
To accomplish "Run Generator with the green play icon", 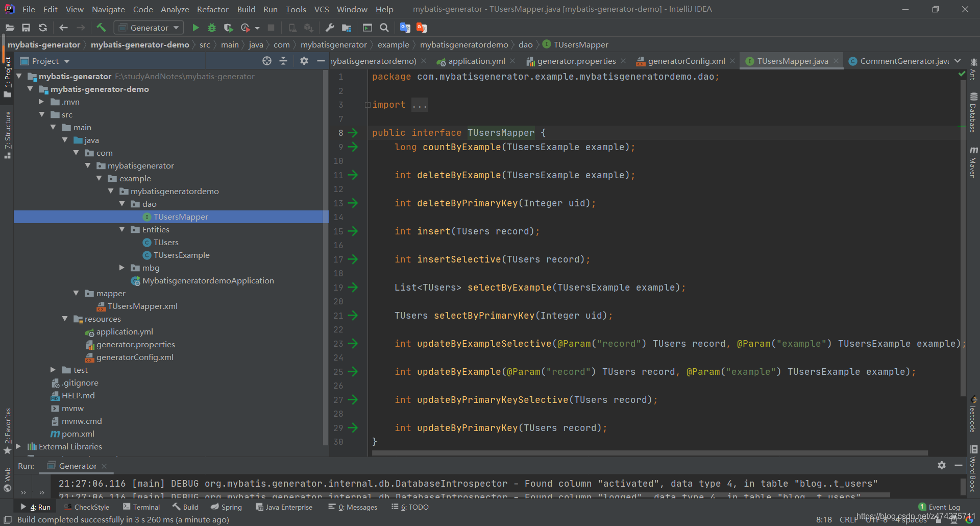I will coord(195,28).
